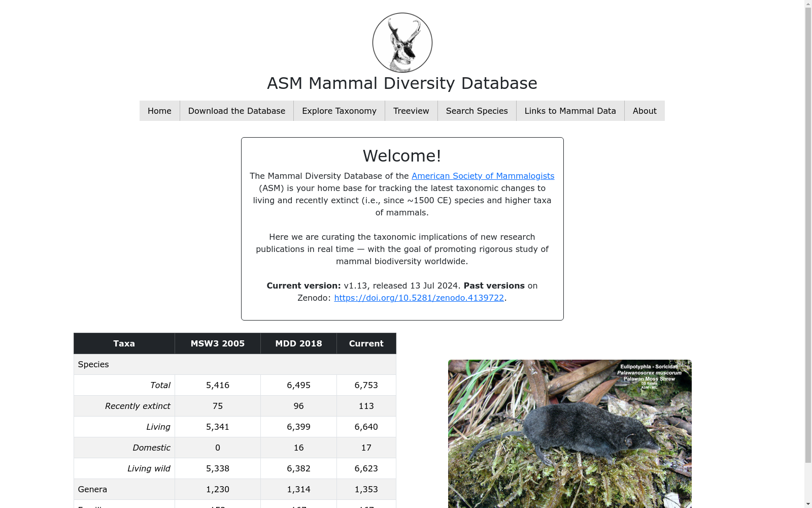Follow American Society of Mammalogists link
Image resolution: width=812 pixels, height=508 pixels.
click(x=483, y=176)
